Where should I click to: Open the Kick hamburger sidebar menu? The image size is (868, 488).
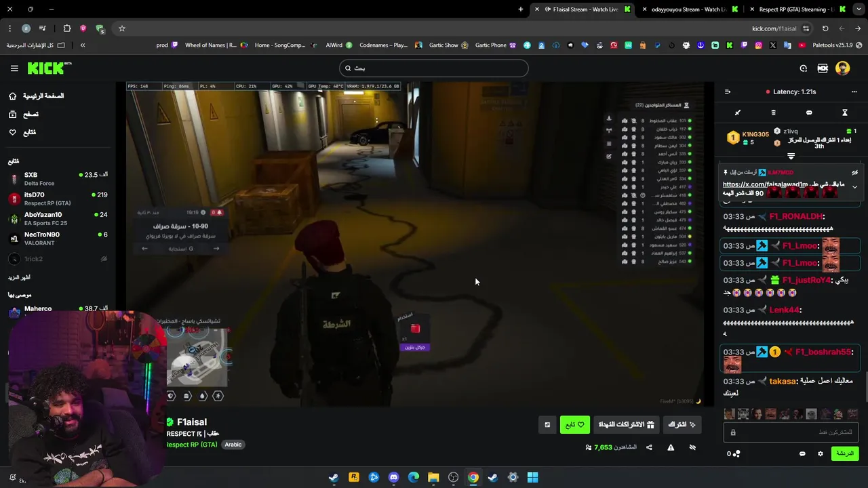[x=14, y=68]
